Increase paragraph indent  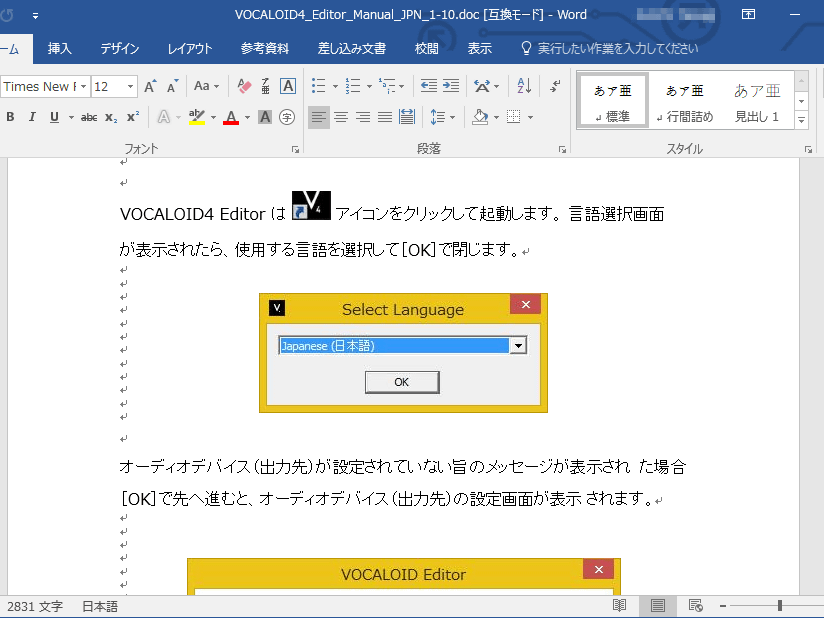tap(451, 86)
